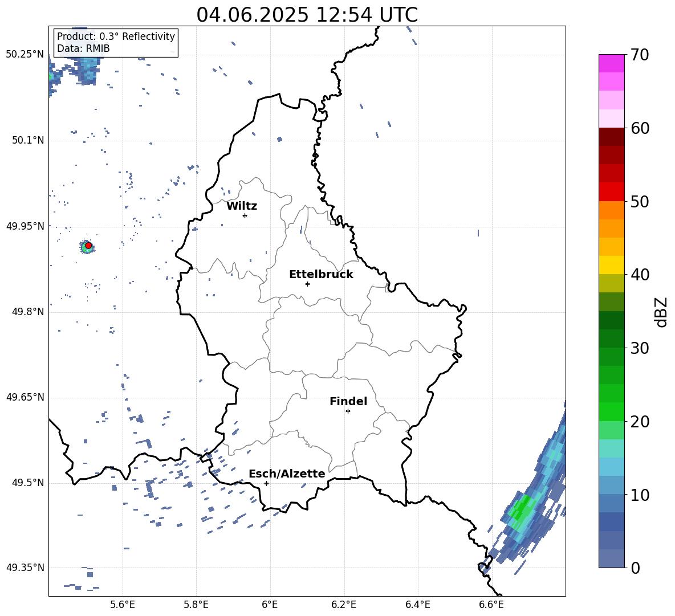The image size is (675, 616).
Task: Click the 6.2°E longitude label
Action: 344,605
